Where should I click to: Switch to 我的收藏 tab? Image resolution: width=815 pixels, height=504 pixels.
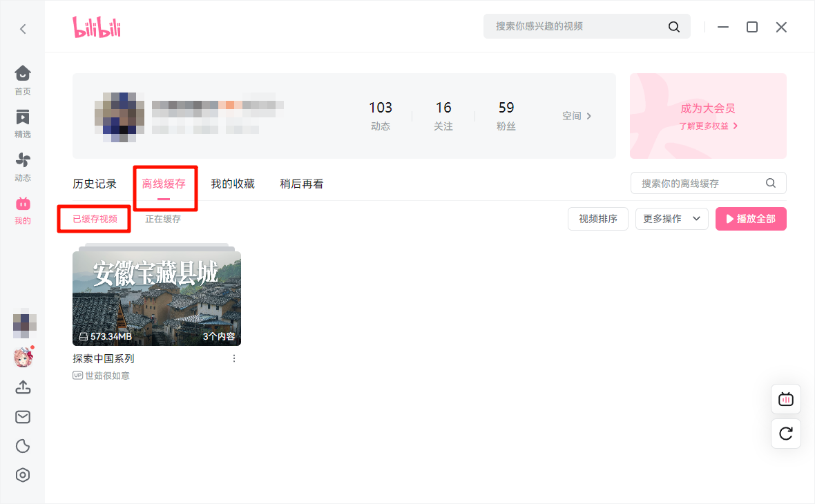tap(233, 184)
